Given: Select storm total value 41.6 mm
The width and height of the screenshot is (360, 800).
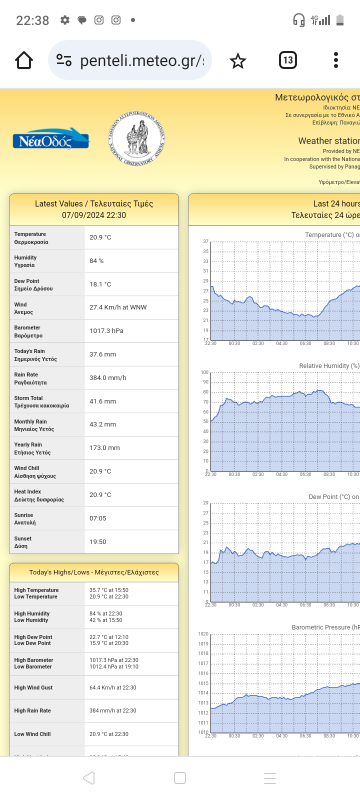Looking at the screenshot, I should (x=102, y=402).
